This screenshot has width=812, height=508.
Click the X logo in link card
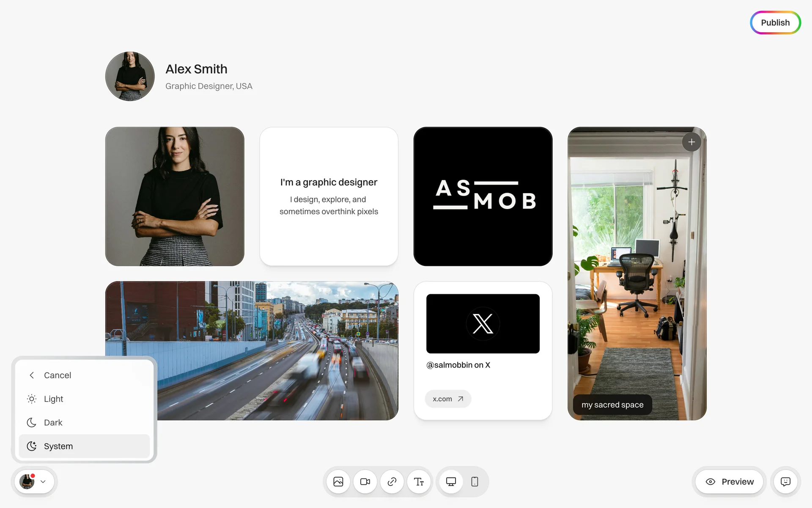483,324
